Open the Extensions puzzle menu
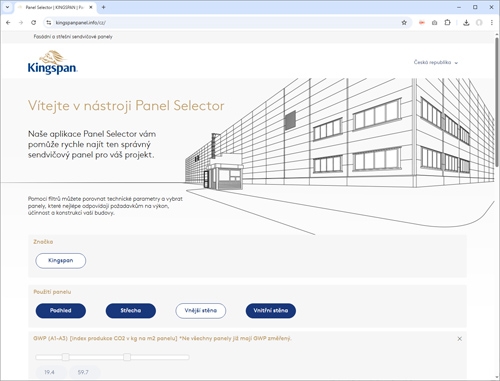500x381 pixels. click(447, 23)
